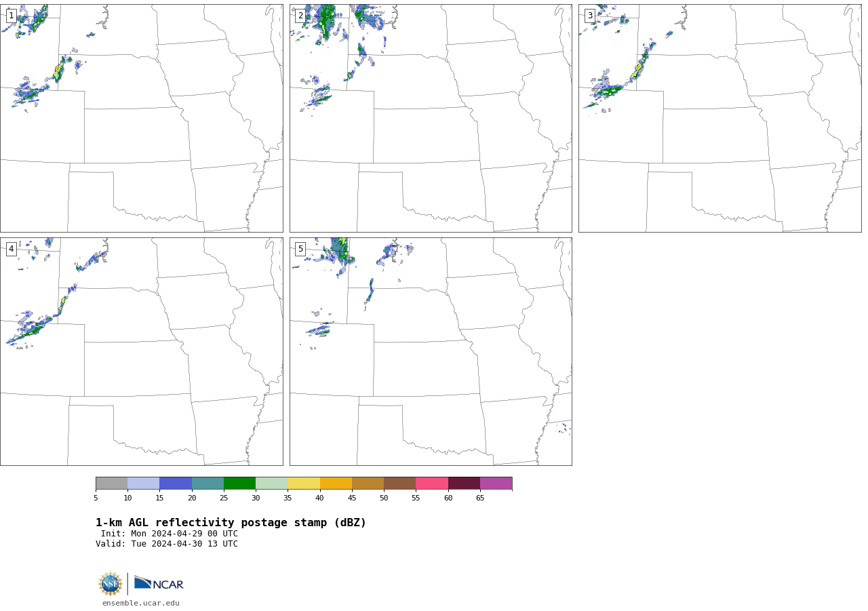Viewport: 868px width, 611px height.
Task: Open ensemble member 2 reflectivity map
Action: coord(431,118)
